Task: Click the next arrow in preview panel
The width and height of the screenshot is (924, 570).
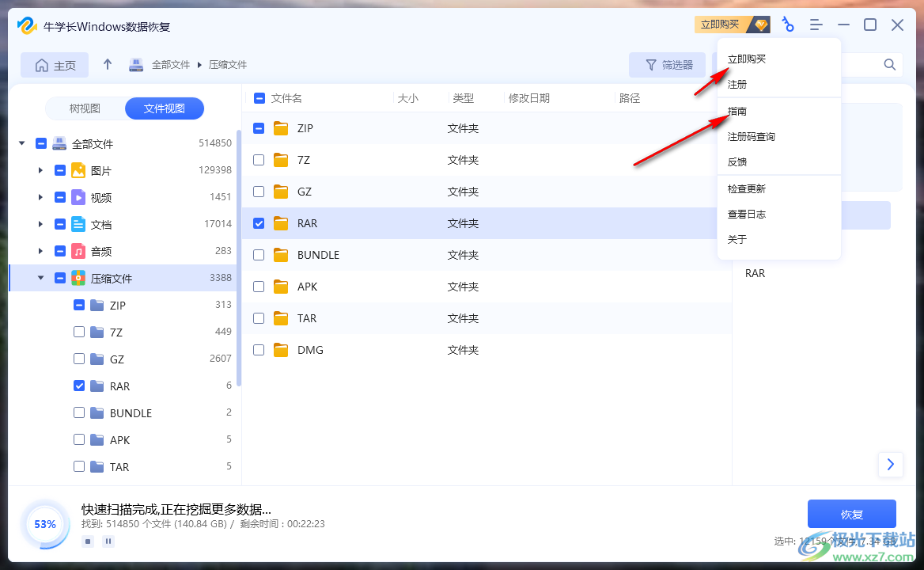Action: pos(891,465)
